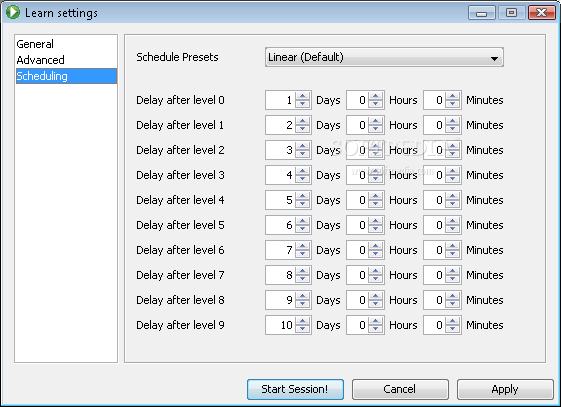Decrease Minutes for Delay after level 3
The image size is (561, 407).
(453, 179)
